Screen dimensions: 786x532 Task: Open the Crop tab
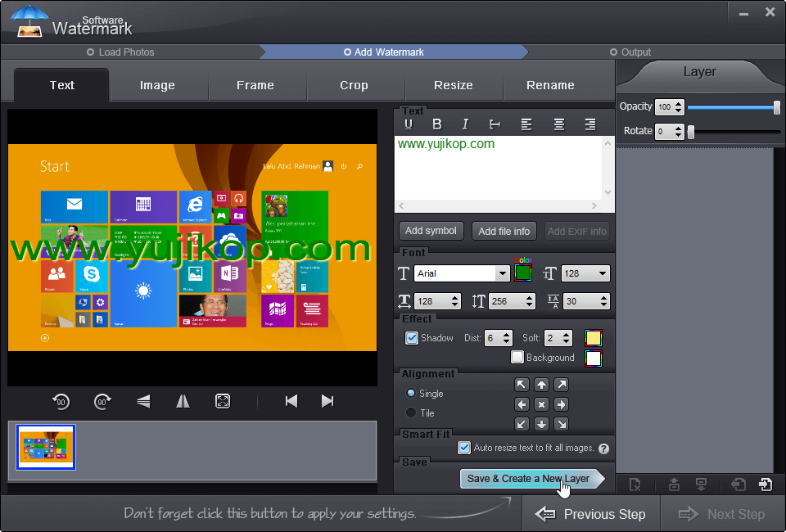coord(354,85)
